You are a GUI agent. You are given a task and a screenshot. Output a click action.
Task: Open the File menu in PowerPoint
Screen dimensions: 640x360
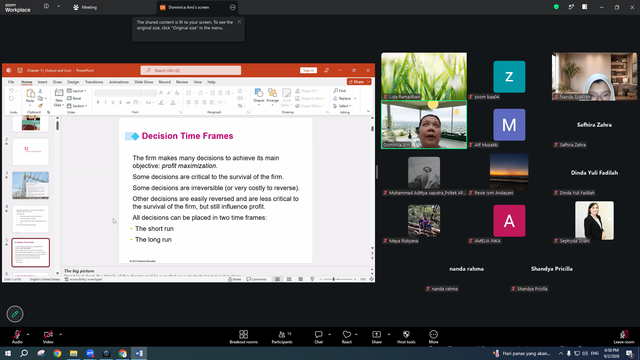coord(11,82)
